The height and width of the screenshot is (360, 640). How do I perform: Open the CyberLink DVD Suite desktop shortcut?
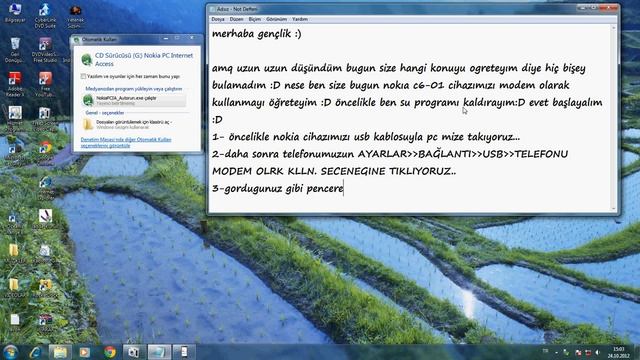click(x=45, y=16)
